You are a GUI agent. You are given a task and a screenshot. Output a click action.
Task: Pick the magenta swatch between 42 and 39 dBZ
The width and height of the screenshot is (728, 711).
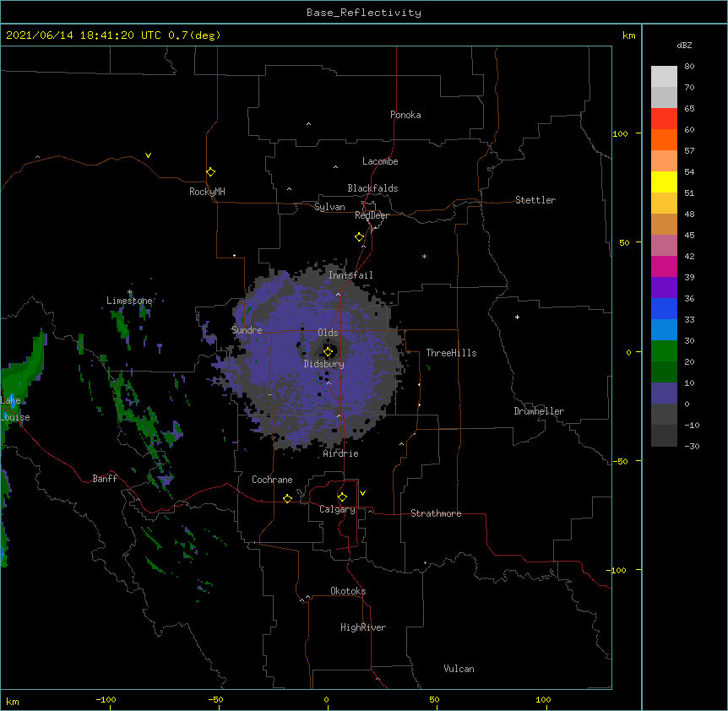tap(664, 266)
